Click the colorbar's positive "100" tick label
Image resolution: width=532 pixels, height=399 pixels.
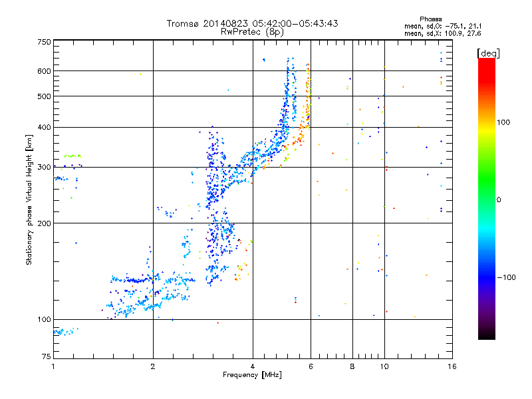[503, 122]
